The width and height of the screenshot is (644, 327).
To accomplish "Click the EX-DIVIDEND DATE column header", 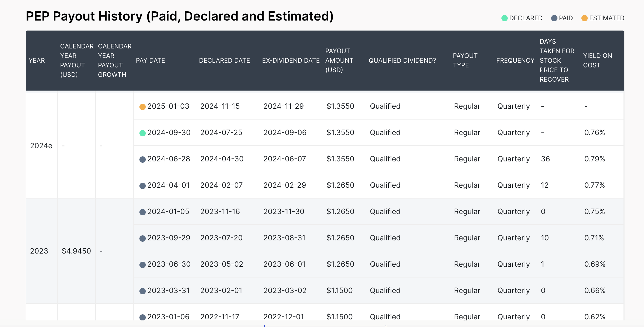I will [291, 61].
